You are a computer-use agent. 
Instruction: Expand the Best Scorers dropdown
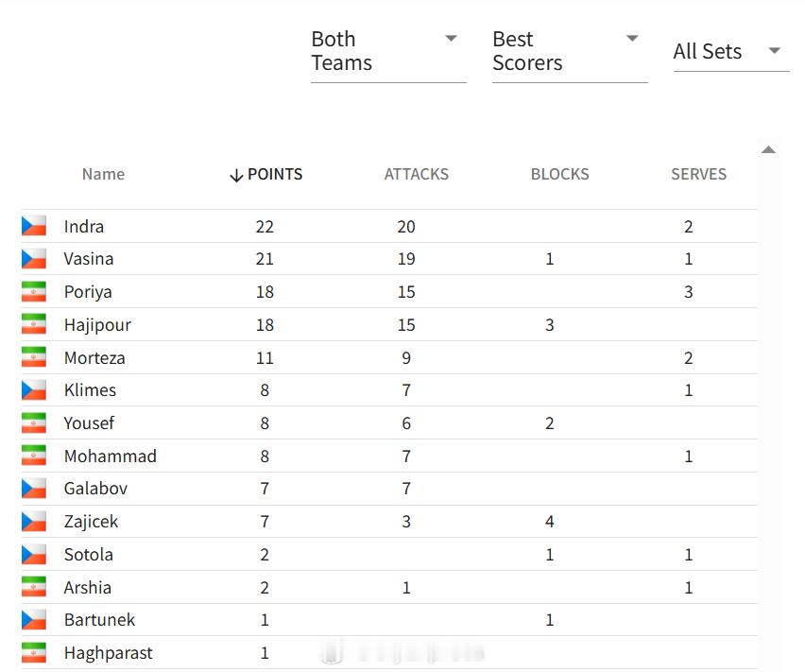(x=570, y=51)
